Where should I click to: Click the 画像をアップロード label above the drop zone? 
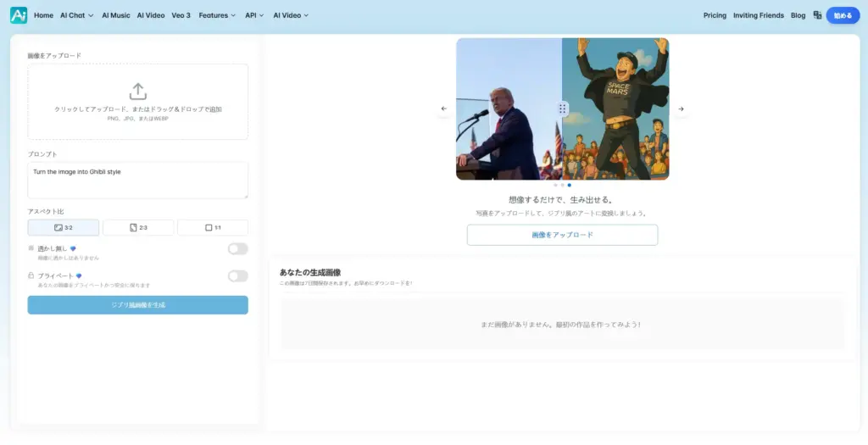click(54, 56)
